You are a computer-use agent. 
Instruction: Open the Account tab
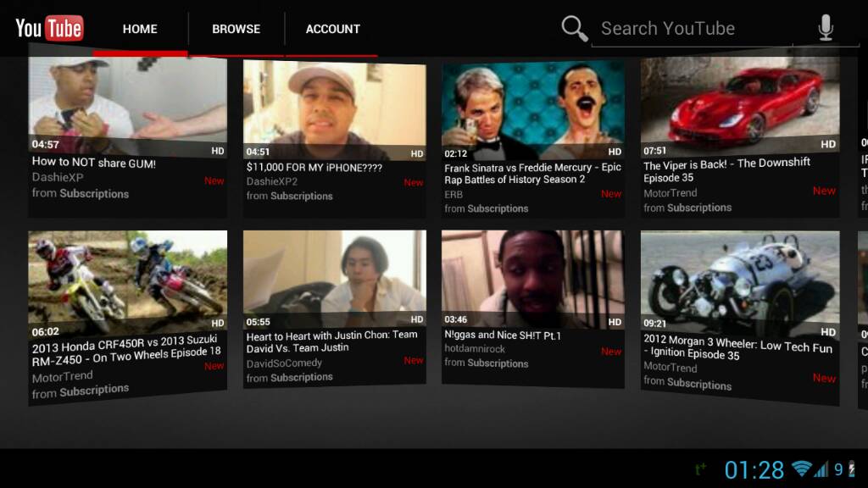coord(332,29)
